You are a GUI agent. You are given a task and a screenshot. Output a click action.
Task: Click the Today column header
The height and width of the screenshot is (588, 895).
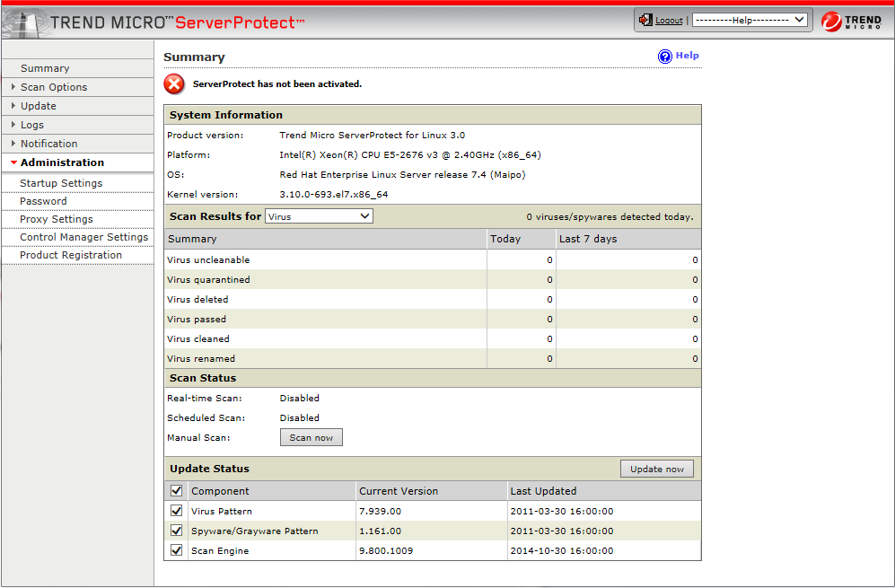(505, 239)
